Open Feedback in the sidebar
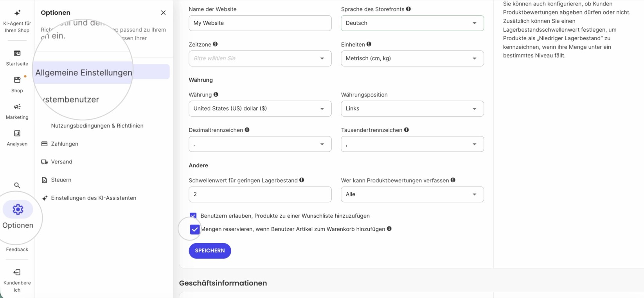644x298 pixels. coord(17,250)
